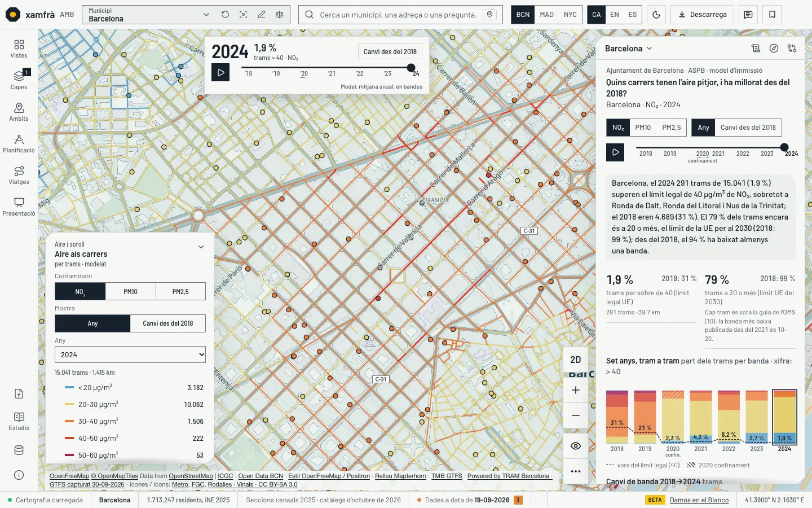812x508 pixels.
Task: Toggle dark mode with moon icon
Action: tap(656, 15)
